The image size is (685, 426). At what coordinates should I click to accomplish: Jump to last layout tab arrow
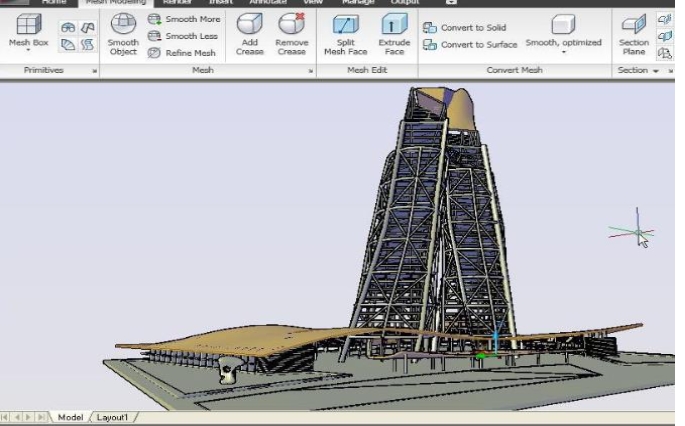click(x=41, y=417)
